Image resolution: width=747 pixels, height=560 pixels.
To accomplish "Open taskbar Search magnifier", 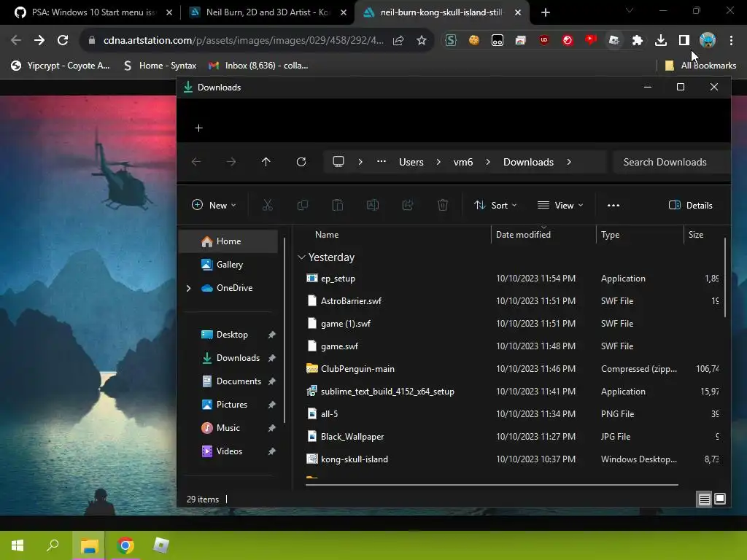I will [53, 545].
